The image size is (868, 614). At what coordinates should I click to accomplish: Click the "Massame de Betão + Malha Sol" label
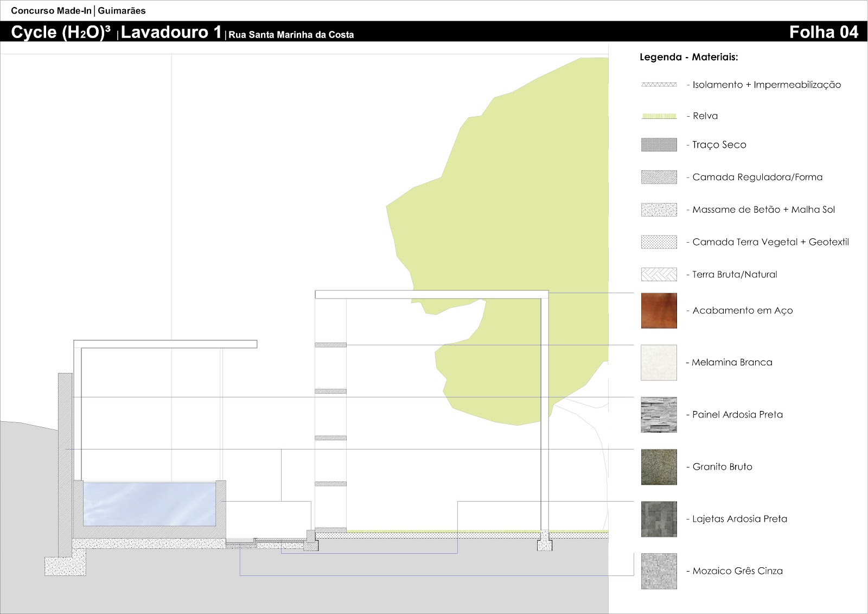point(764,210)
